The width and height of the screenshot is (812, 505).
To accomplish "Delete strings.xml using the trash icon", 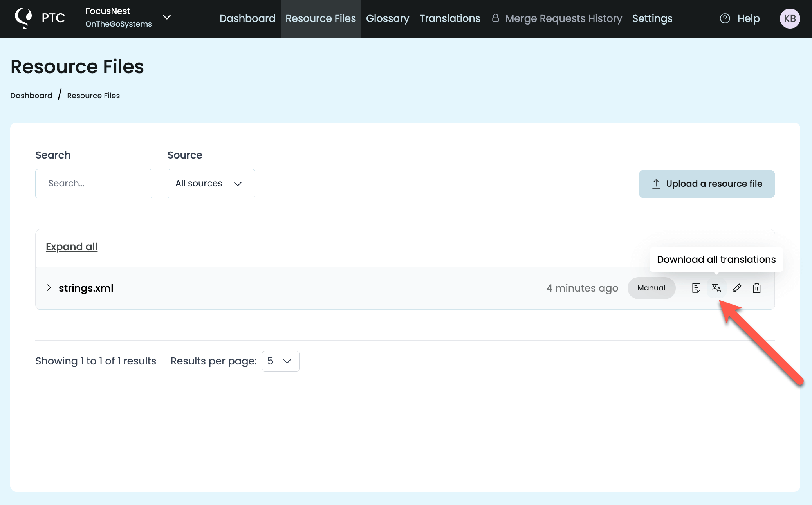I will point(757,288).
